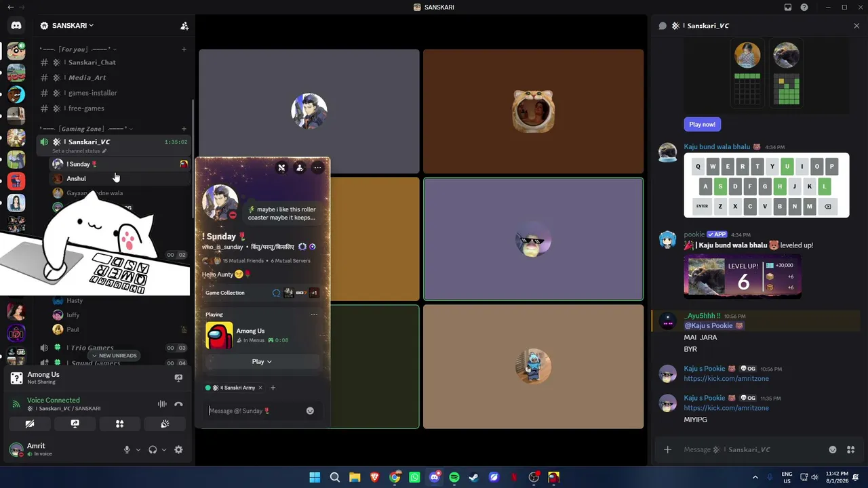The image size is (868, 488).
Task: Open user settings gear
Action: pyautogui.click(x=178, y=449)
